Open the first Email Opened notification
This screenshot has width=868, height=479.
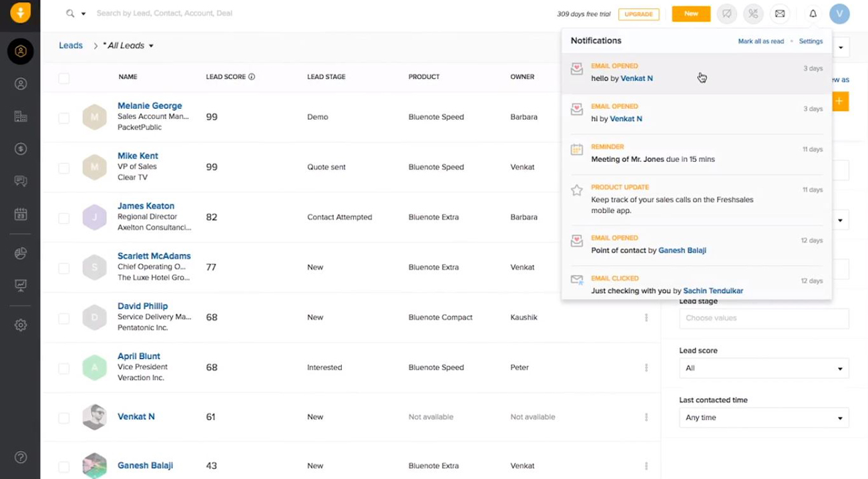696,73
